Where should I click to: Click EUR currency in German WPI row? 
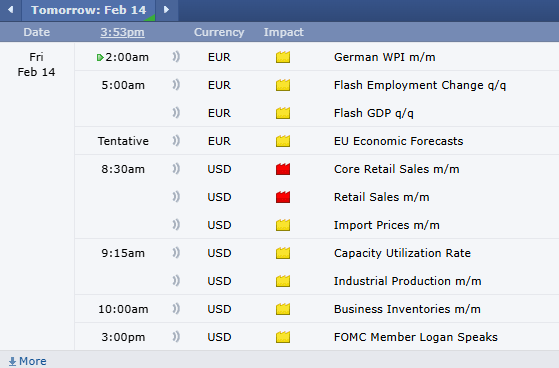(219, 57)
